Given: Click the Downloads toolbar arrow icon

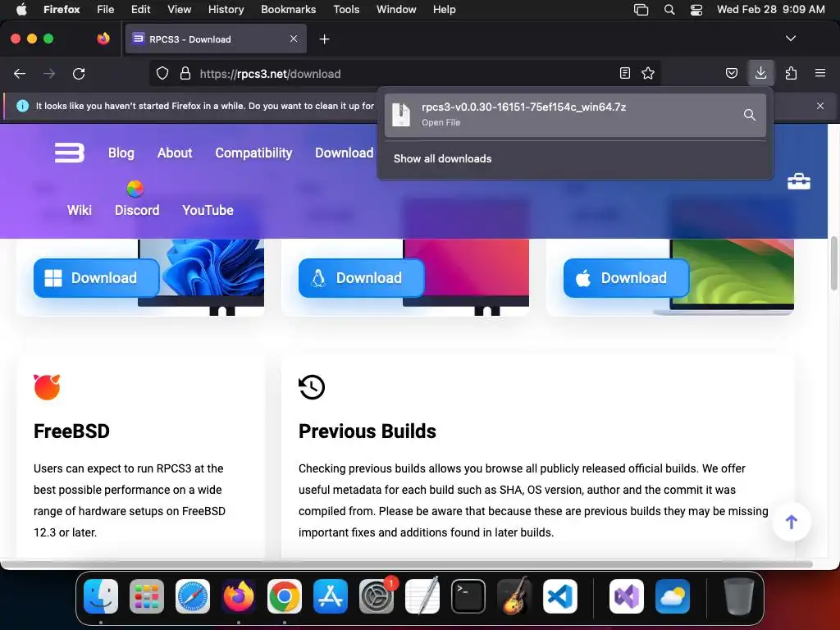Looking at the screenshot, I should click(760, 73).
